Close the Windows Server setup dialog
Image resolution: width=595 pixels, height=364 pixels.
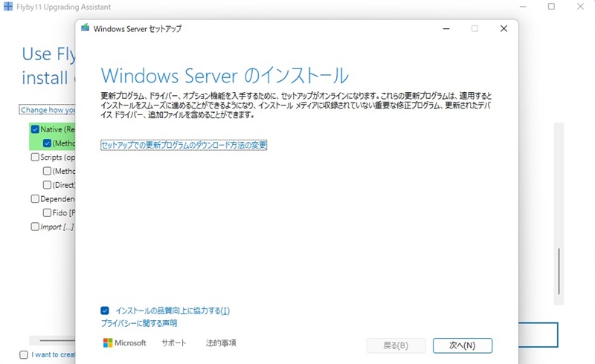504,29
